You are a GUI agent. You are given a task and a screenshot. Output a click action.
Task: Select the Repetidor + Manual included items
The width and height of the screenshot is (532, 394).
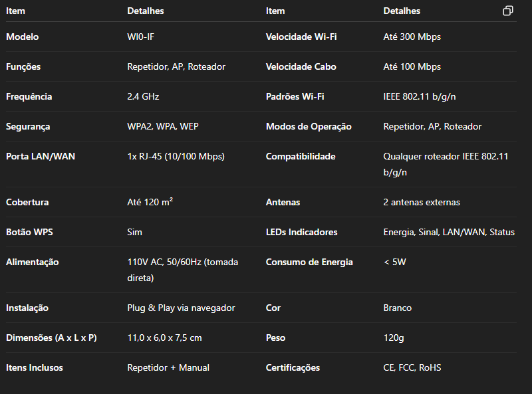coord(168,368)
